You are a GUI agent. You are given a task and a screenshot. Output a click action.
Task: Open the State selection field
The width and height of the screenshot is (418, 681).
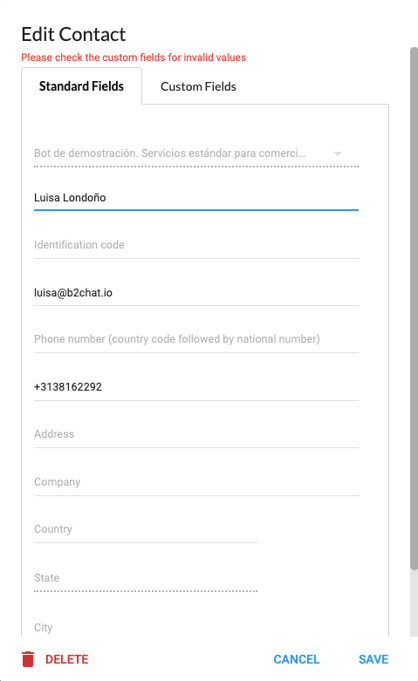click(x=146, y=578)
